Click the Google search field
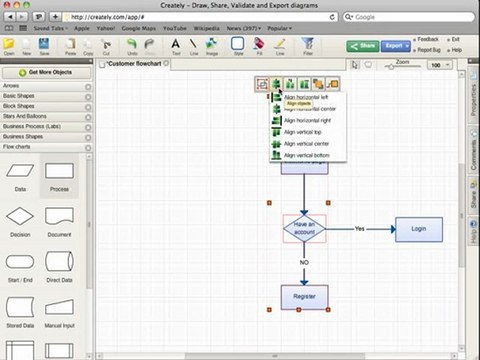The width and height of the screenshot is (480, 360). 409,17
